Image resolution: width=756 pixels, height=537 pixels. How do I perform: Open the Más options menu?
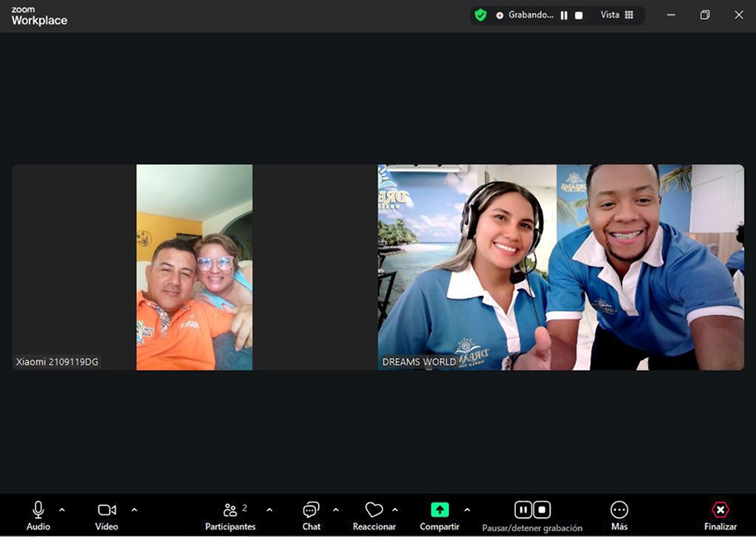pos(619,510)
